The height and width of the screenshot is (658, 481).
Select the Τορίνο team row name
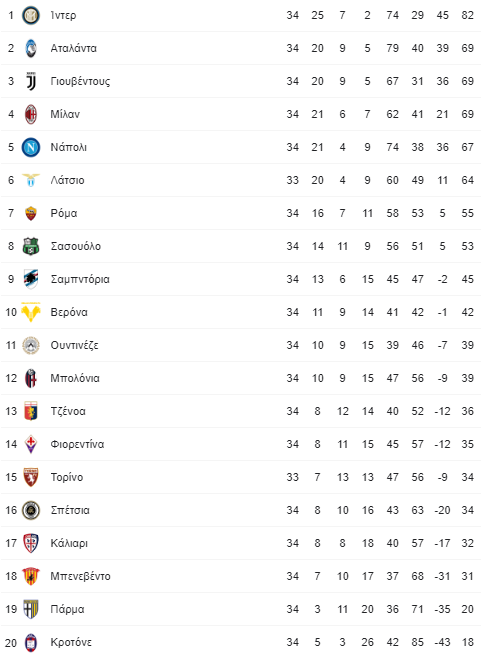[67, 477]
